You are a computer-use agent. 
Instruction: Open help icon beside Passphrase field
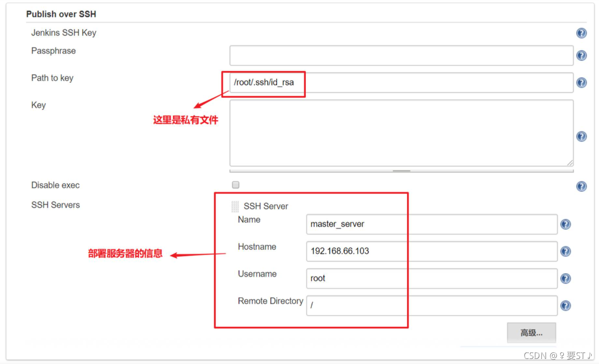(581, 56)
